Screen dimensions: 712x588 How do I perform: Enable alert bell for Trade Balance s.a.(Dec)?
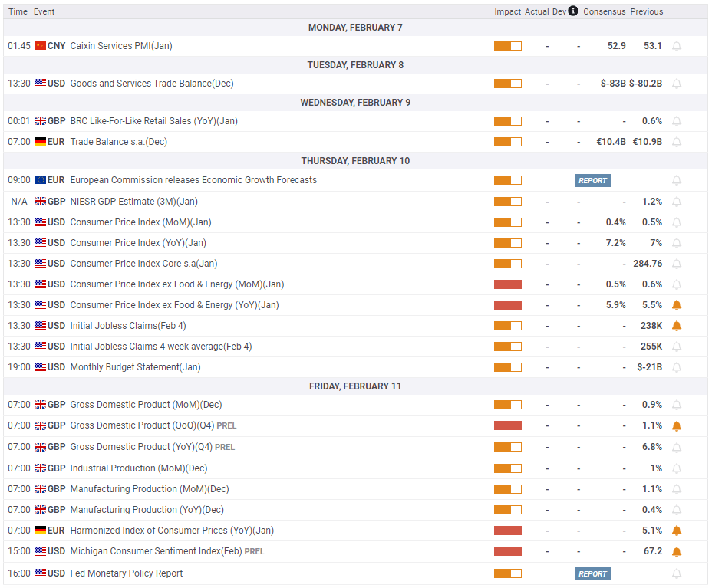(x=677, y=142)
